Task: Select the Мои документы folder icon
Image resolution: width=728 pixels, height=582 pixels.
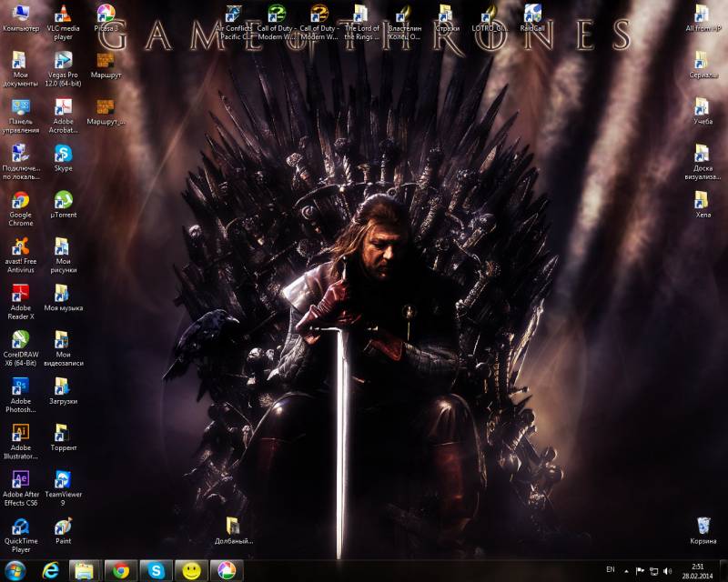Action: point(20,69)
